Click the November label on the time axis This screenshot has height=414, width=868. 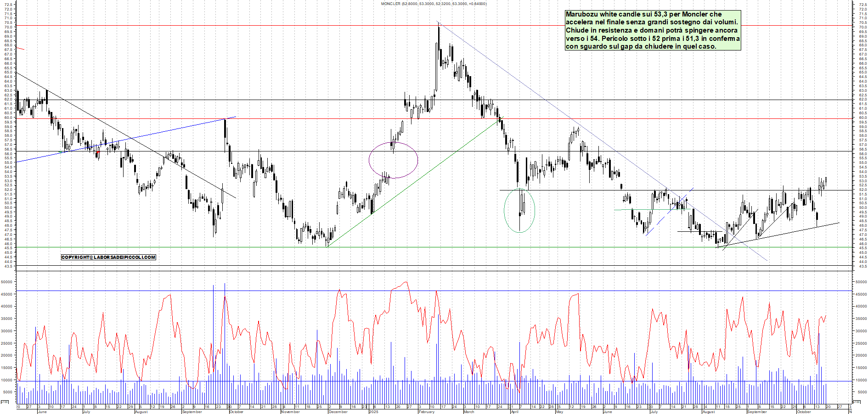pos(290,412)
